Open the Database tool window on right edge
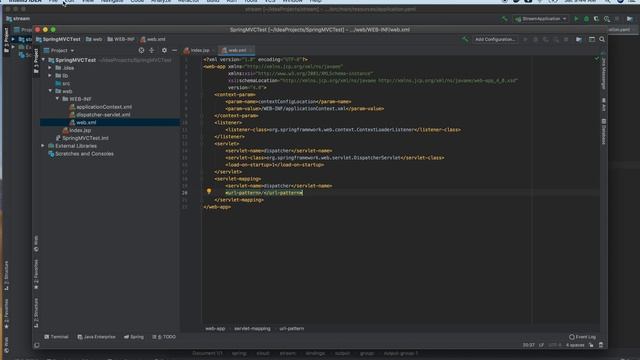The image size is (640, 360). coord(604,131)
